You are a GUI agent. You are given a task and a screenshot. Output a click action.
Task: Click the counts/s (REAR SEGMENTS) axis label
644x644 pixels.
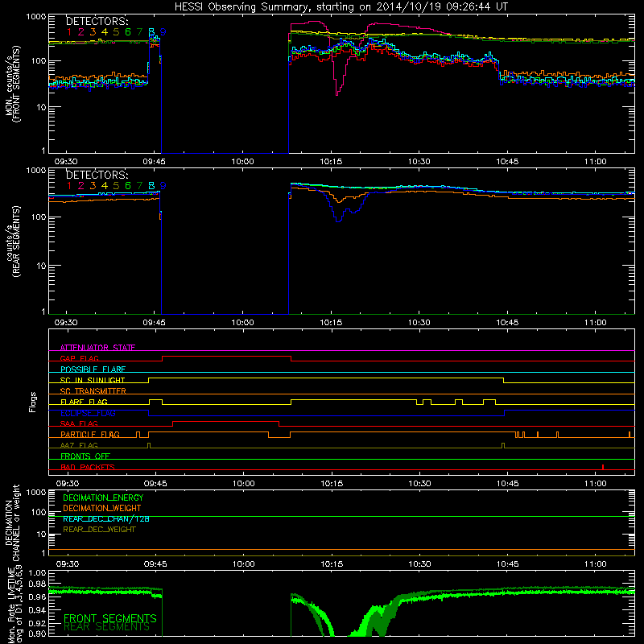point(12,241)
